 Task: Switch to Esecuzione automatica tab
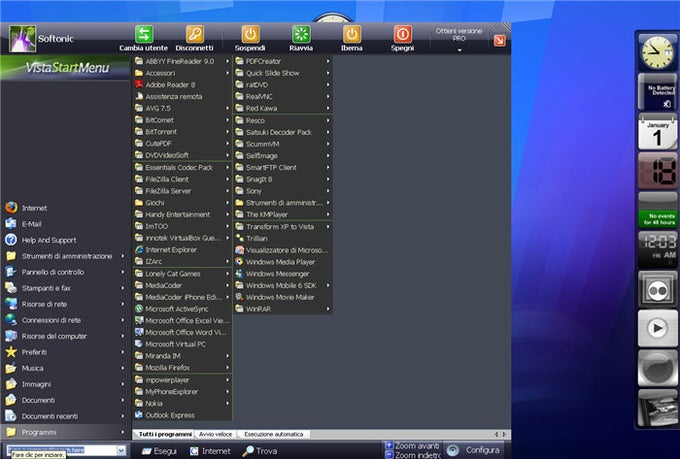coord(274,434)
